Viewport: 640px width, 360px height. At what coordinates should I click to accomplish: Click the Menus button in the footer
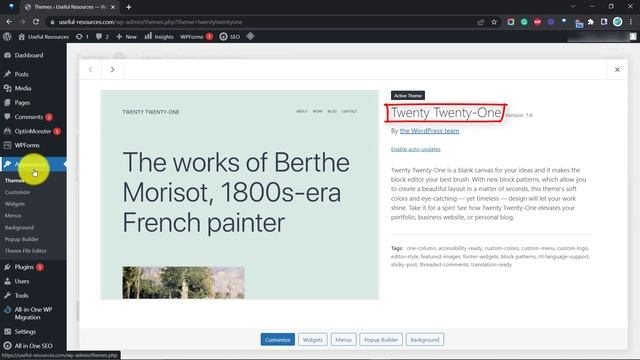pos(343,340)
